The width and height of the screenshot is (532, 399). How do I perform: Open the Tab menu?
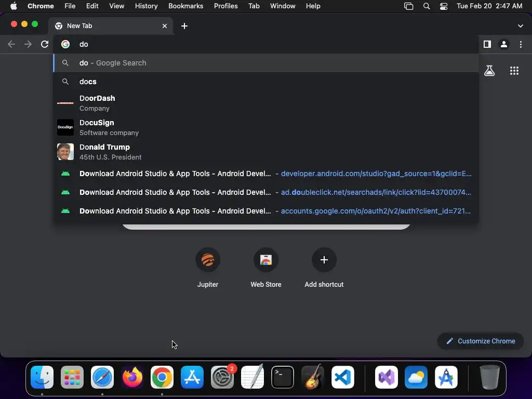tap(254, 6)
